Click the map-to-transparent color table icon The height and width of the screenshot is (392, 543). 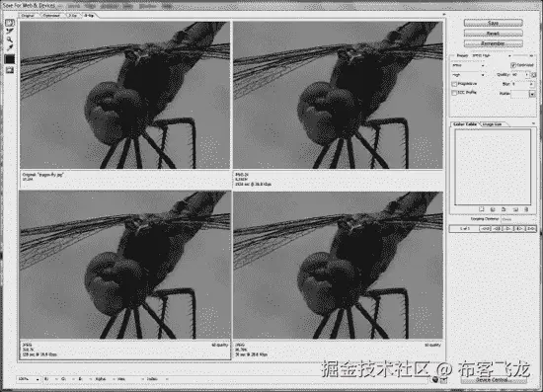point(482,209)
